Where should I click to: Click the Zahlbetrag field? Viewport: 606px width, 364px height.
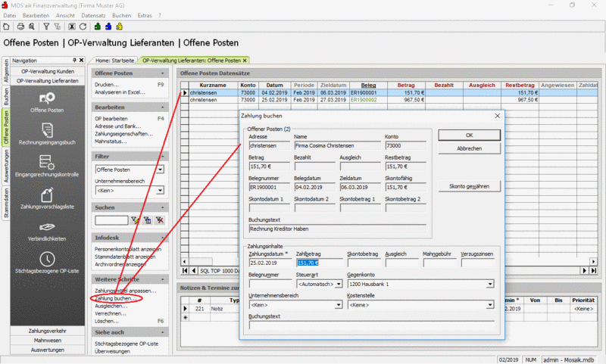pyautogui.click(x=319, y=263)
